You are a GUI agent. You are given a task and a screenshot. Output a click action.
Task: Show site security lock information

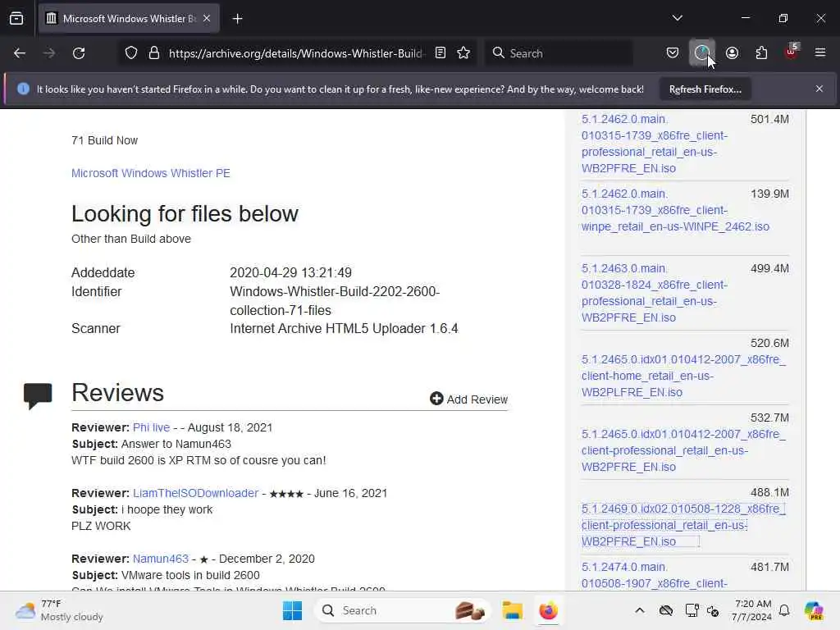pyautogui.click(x=154, y=53)
